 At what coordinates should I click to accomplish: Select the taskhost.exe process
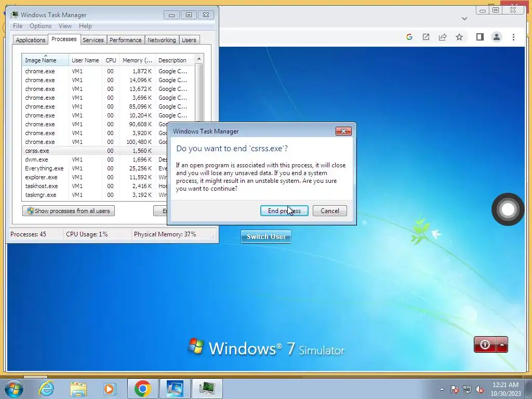coord(95,186)
